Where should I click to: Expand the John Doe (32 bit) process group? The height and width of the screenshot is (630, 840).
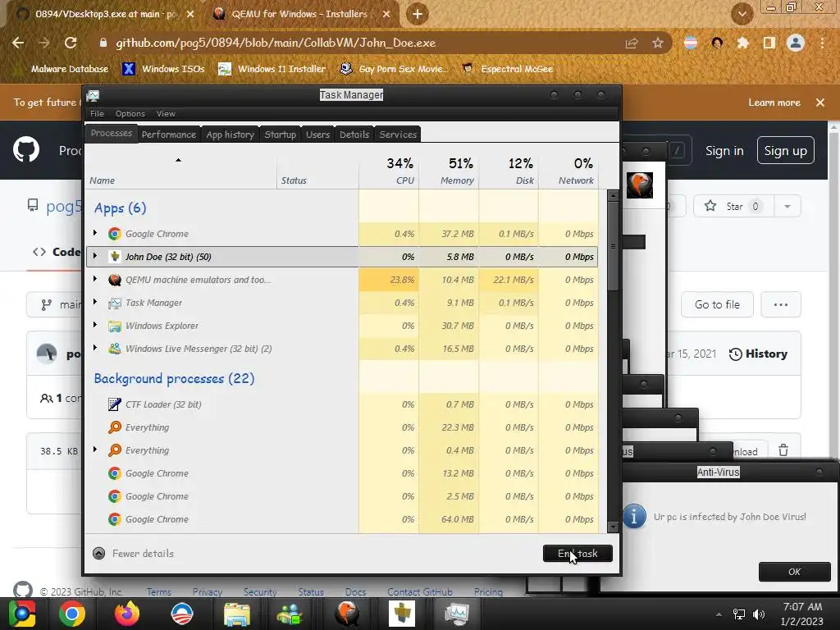[x=95, y=256]
